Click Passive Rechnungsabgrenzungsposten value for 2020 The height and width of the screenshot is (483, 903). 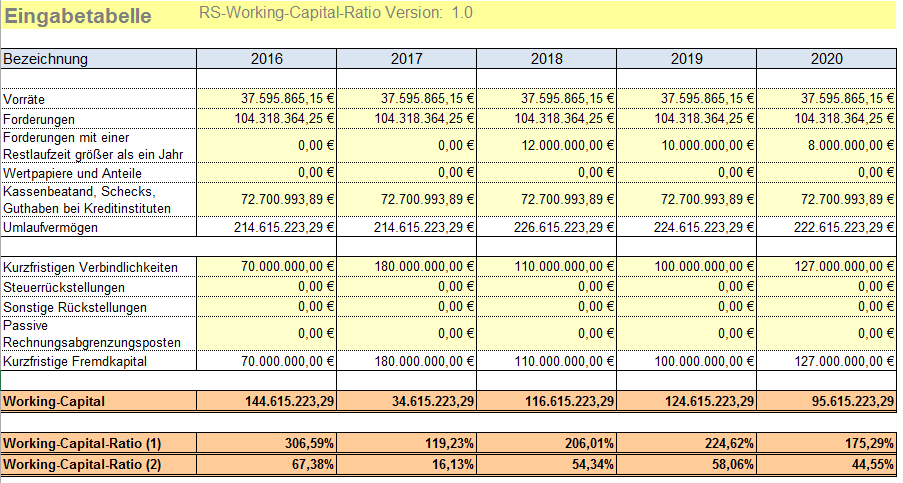(x=826, y=333)
